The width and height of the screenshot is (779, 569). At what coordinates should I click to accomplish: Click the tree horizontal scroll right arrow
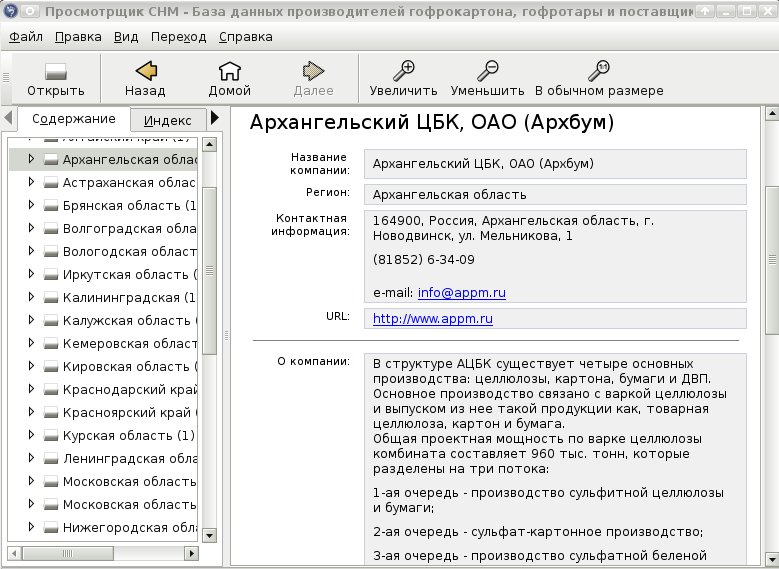point(191,553)
